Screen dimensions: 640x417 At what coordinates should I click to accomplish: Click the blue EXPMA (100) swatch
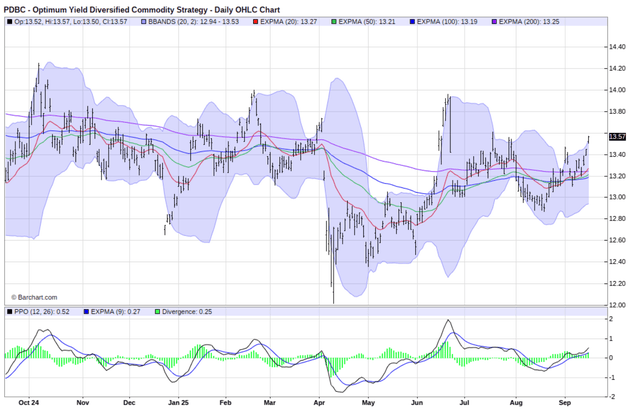tap(413, 22)
